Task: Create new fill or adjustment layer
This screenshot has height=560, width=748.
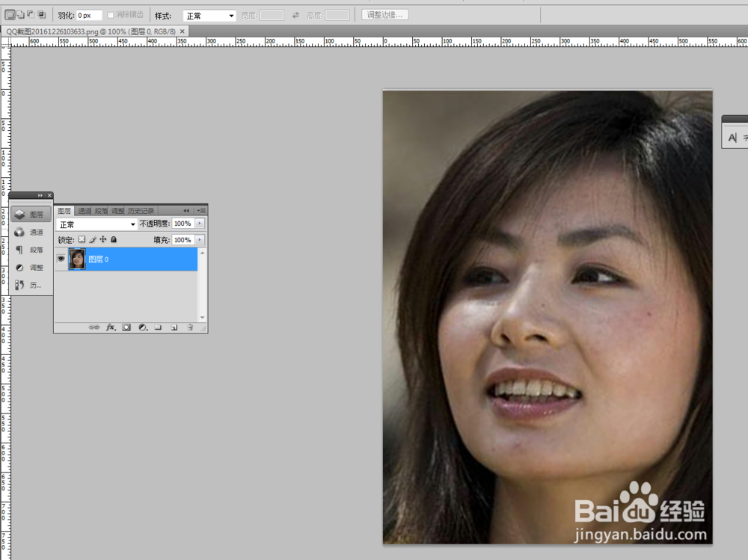Action: (x=143, y=327)
